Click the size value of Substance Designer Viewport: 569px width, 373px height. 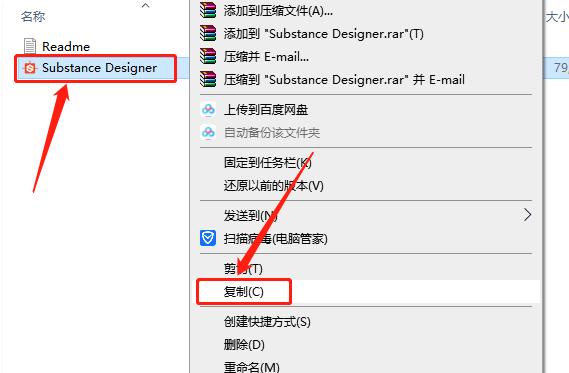pyautogui.click(x=561, y=67)
